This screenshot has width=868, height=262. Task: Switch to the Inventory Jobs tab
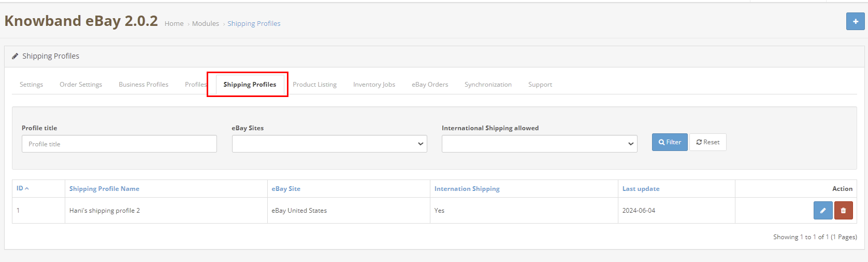[x=374, y=85]
